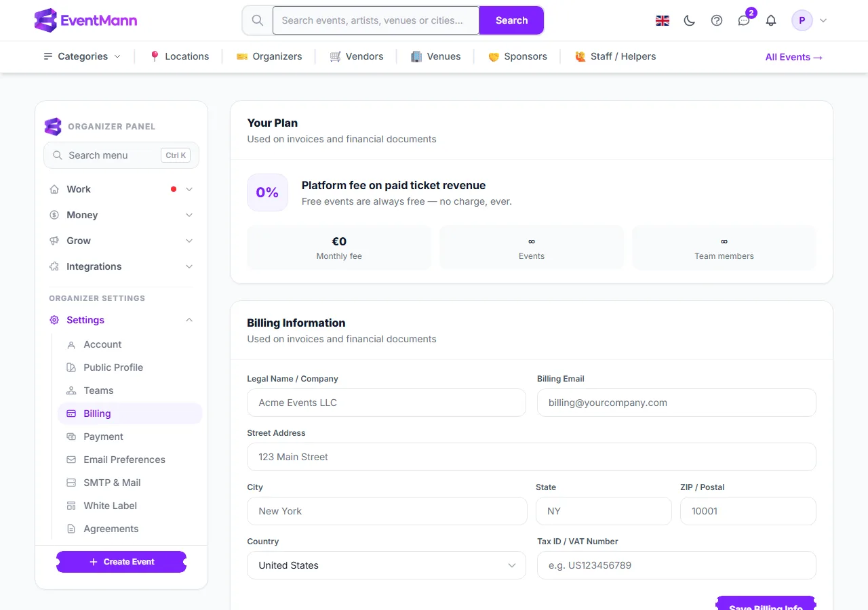
Task: Click the EventMann logo
Action: click(x=85, y=20)
